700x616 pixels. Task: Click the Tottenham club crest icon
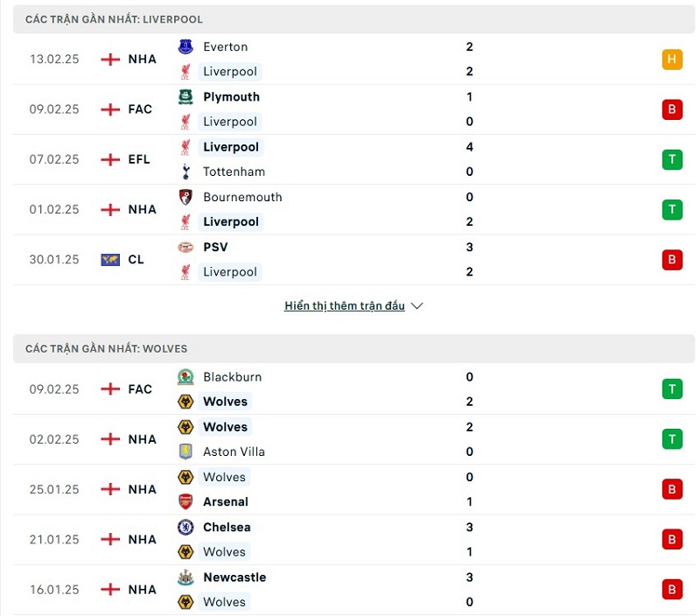tap(185, 171)
